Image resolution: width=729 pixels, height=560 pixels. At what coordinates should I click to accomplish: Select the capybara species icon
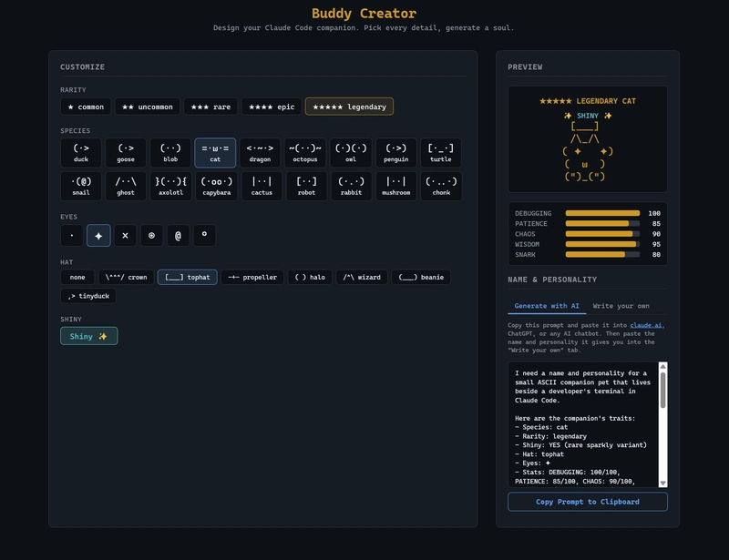[215, 186]
